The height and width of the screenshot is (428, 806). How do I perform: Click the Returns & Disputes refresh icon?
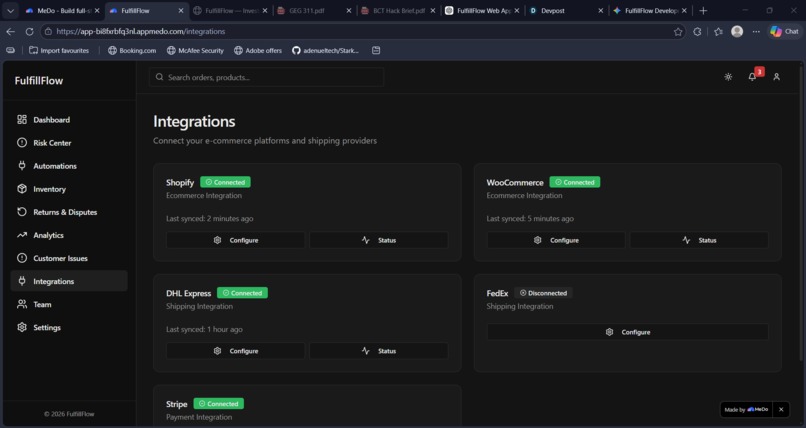tap(22, 212)
